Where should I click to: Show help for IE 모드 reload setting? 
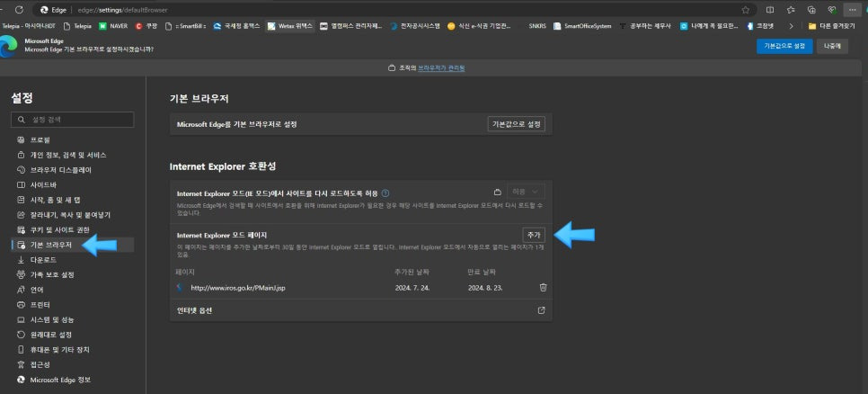coord(385,193)
